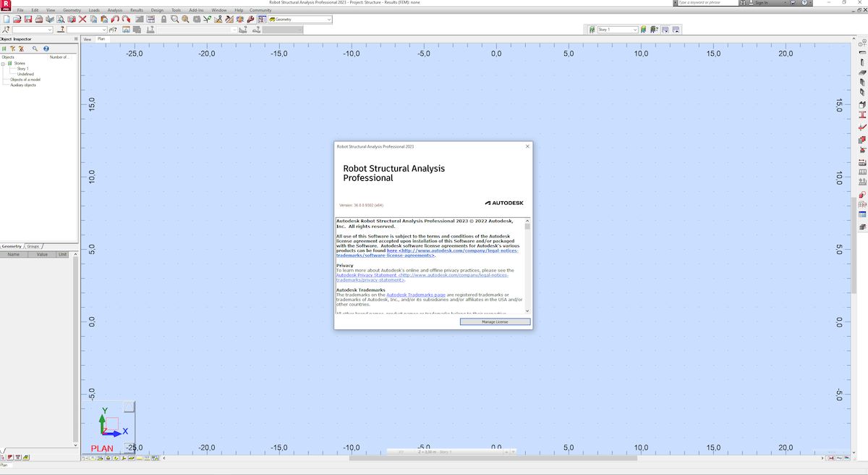868x475 pixels.
Task: Click the horizontal scrollbar of the plan view
Action: point(493,458)
